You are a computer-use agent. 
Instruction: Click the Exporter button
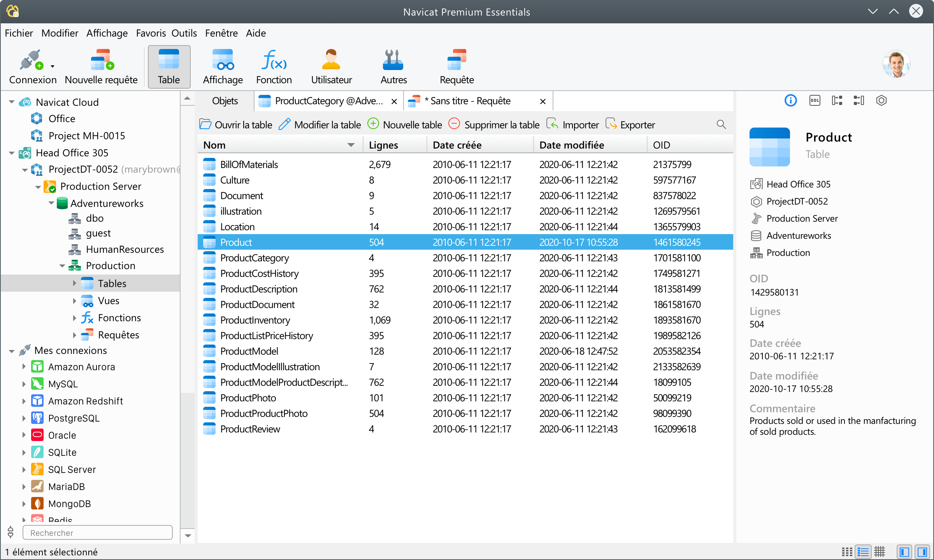point(630,125)
